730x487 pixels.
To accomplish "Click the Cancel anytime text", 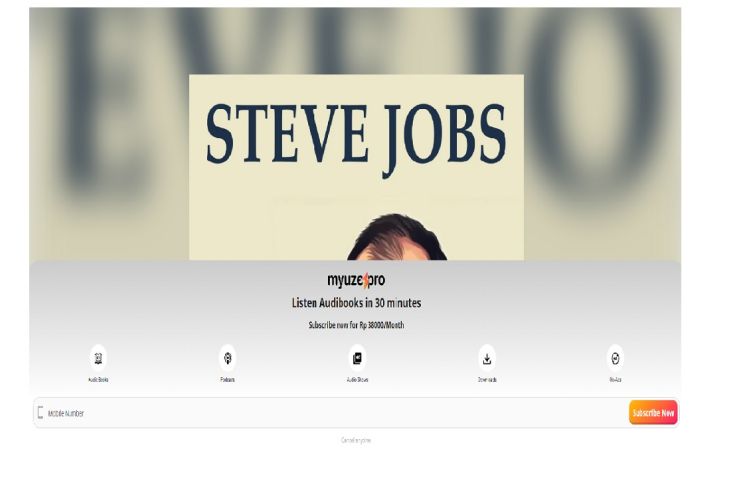I will coord(356,440).
